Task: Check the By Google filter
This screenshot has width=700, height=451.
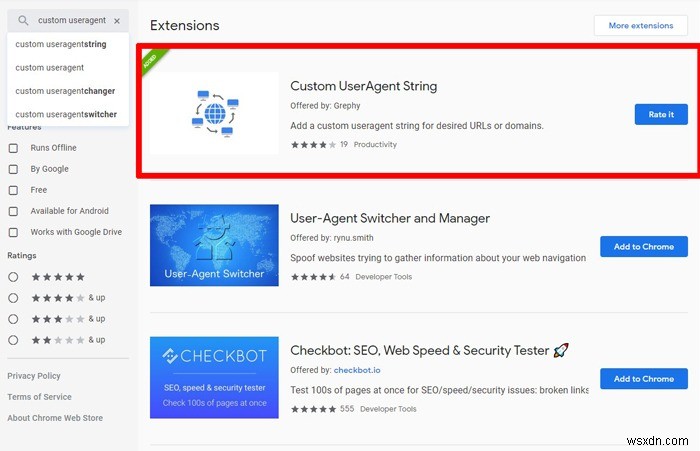Action: [x=14, y=169]
